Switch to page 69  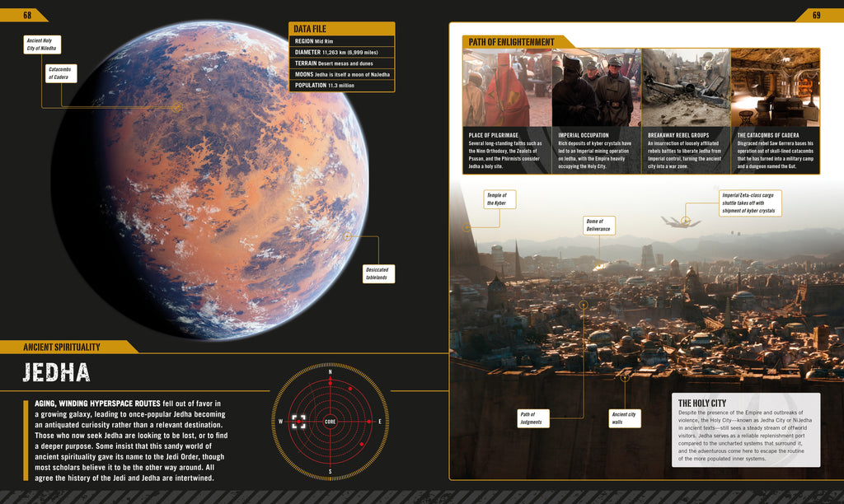816,14
